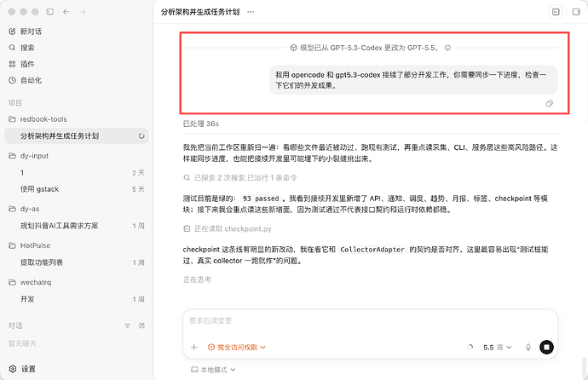The image size is (588, 380).
Task: Click the conversation vertical scrollbar
Action: [584, 367]
